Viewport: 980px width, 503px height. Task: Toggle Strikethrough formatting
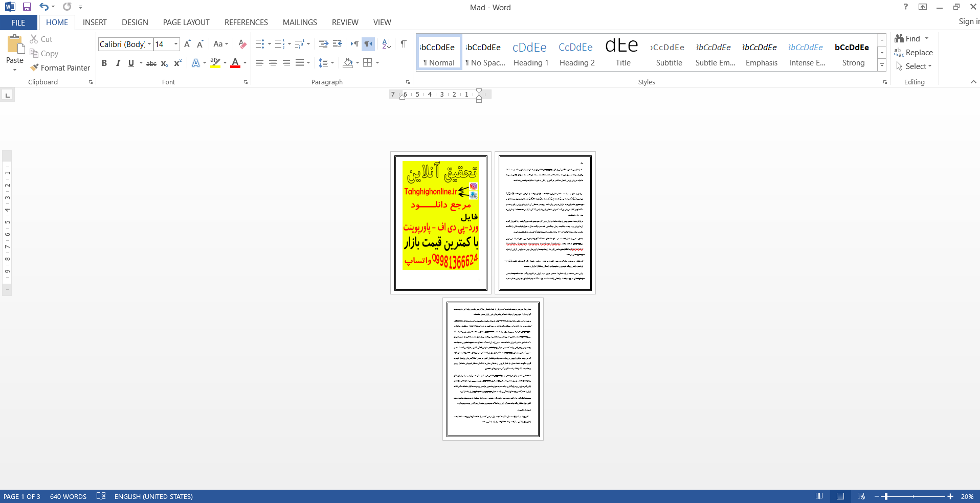(151, 63)
